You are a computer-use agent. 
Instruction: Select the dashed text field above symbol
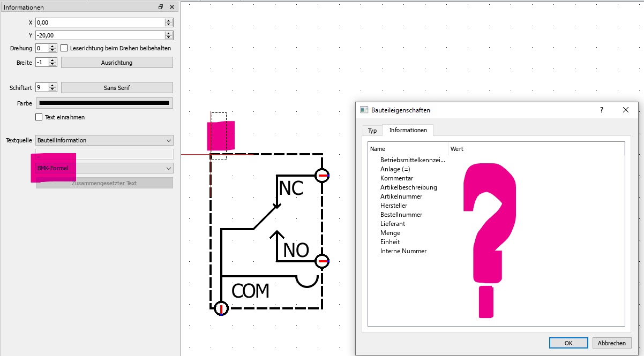pos(219,135)
